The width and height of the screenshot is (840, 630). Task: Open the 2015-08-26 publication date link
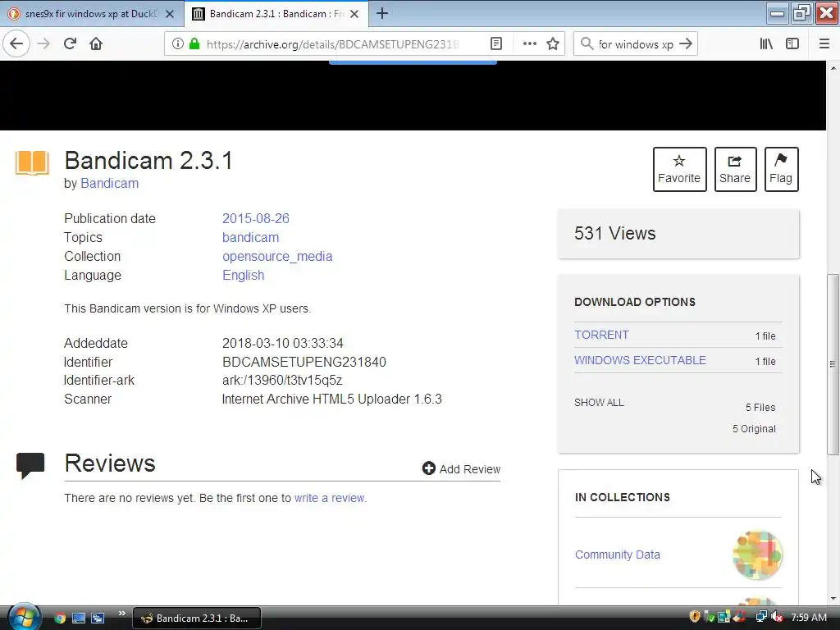[x=256, y=218]
